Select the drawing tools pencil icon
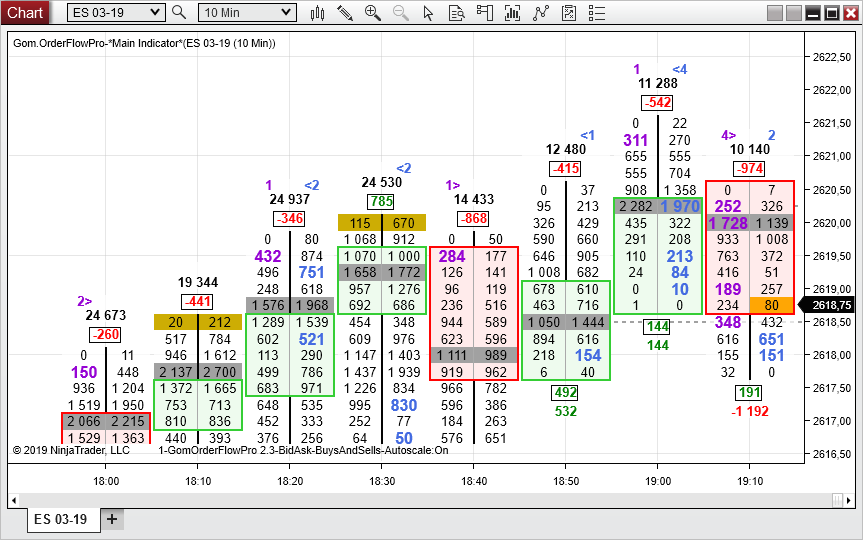The width and height of the screenshot is (863, 540). (345, 13)
